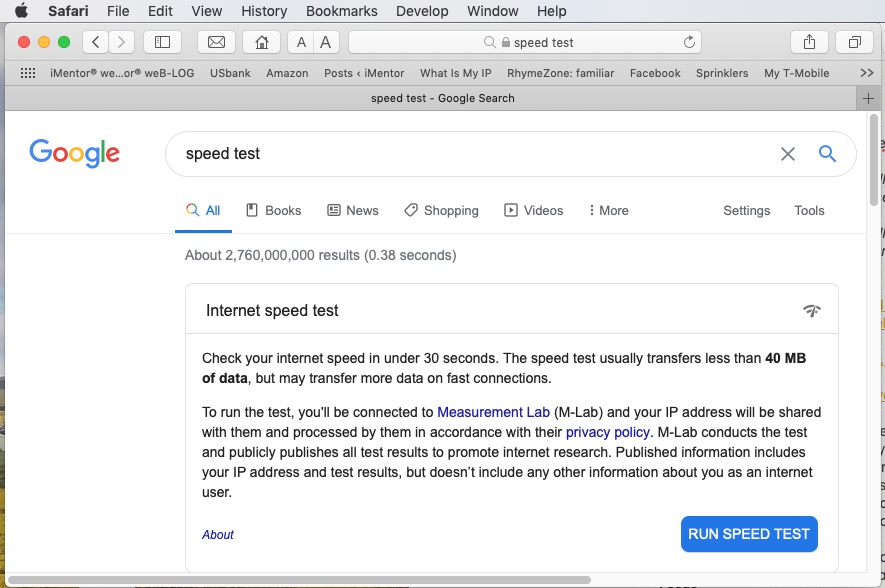Click the vertical page scrollbar
The width and height of the screenshot is (885, 588).
click(x=874, y=160)
